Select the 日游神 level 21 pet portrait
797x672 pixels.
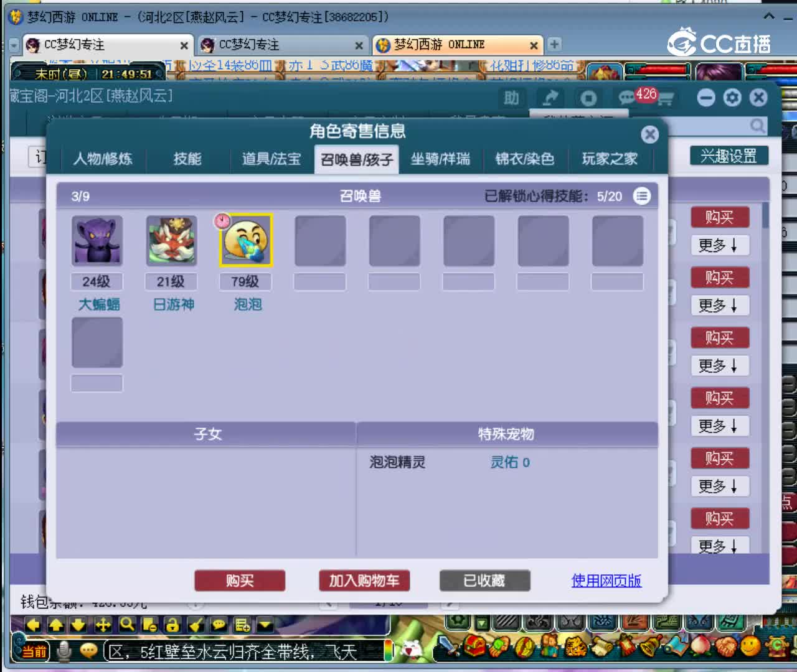171,240
